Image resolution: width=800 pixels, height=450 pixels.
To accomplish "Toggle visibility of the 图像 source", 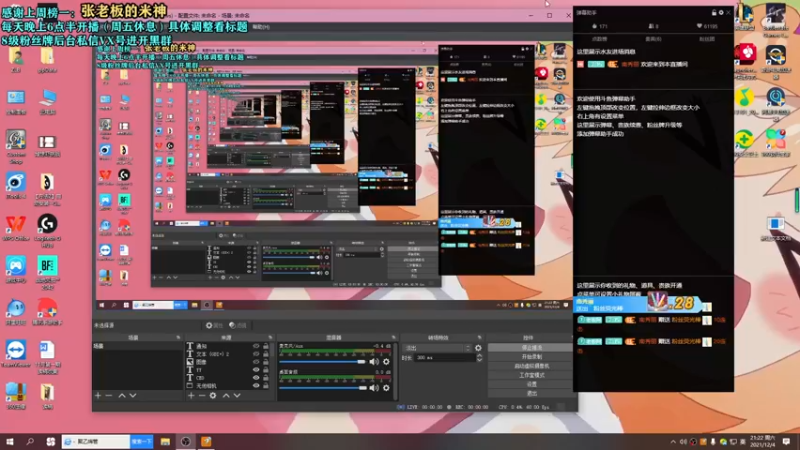I will [256, 362].
